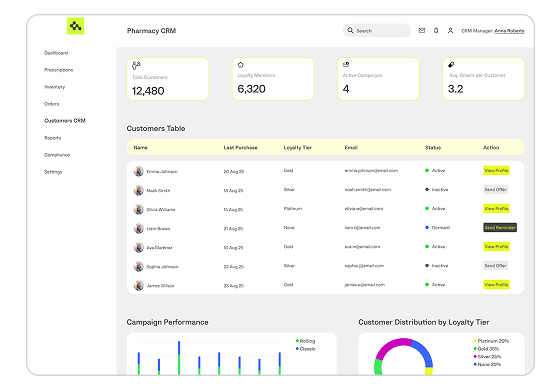Click the user profile icon in header
The height and width of the screenshot is (390, 560).
[450, 31]
